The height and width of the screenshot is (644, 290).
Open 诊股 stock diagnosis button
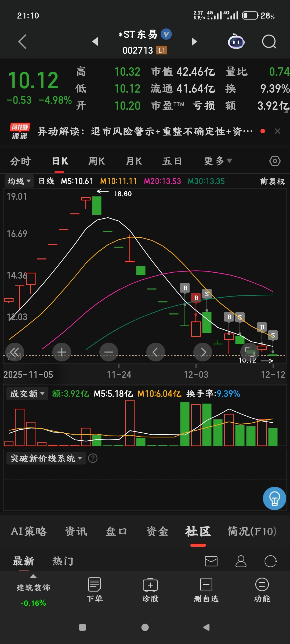click(x=150, y=590)
